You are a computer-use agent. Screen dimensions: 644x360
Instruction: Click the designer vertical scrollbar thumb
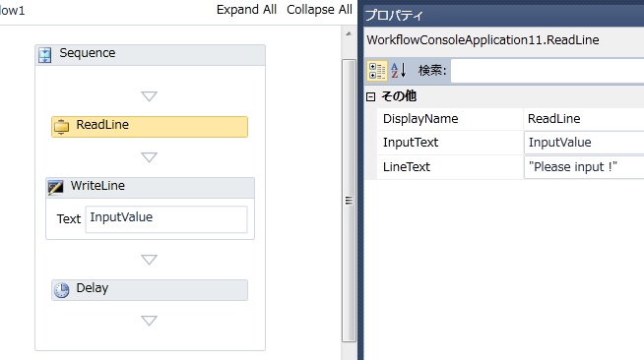(x=349, y=200)
